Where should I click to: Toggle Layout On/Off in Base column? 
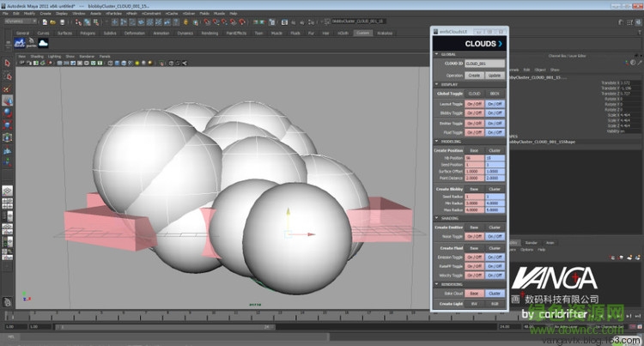pyautogui.click(x=474, y=103)
